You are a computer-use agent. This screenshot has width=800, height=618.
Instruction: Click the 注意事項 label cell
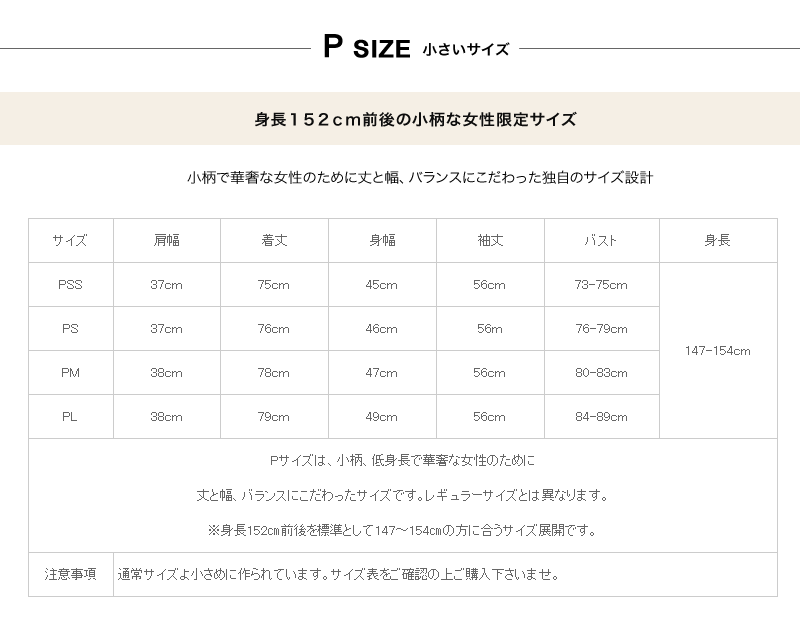coord(70,575)
